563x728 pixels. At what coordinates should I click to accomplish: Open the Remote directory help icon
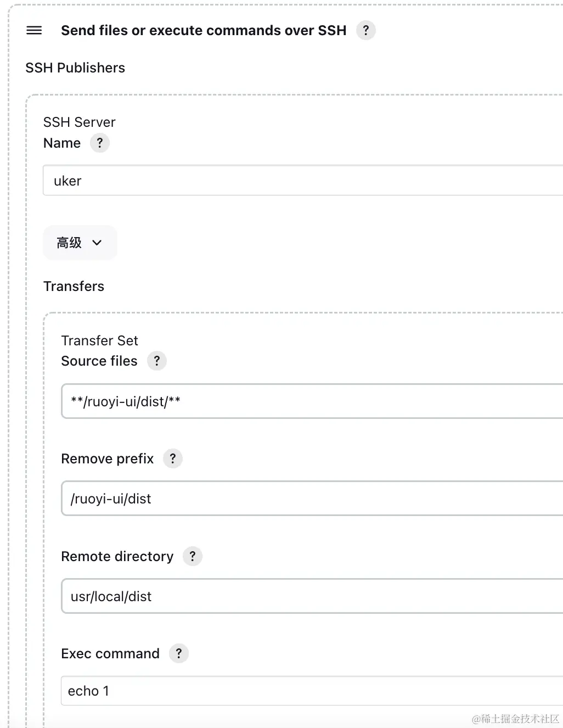pos(192,556)
